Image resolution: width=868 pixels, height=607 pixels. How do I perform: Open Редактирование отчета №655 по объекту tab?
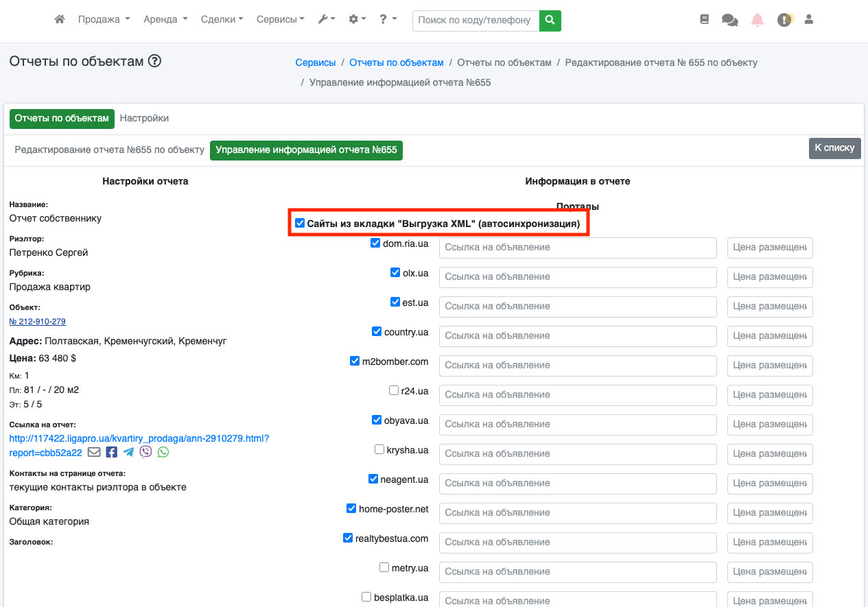[110, 150]
